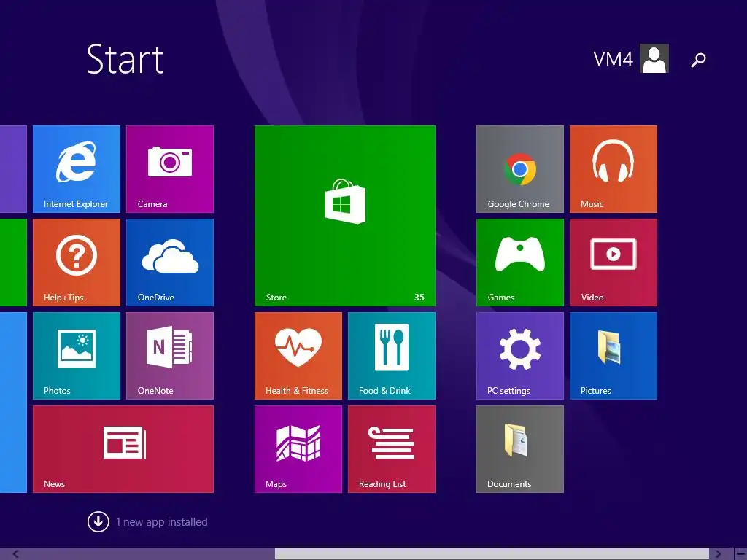Viewport: 747px width, 560px height.
Task: Open the News tile
Action: pos(123,449)
